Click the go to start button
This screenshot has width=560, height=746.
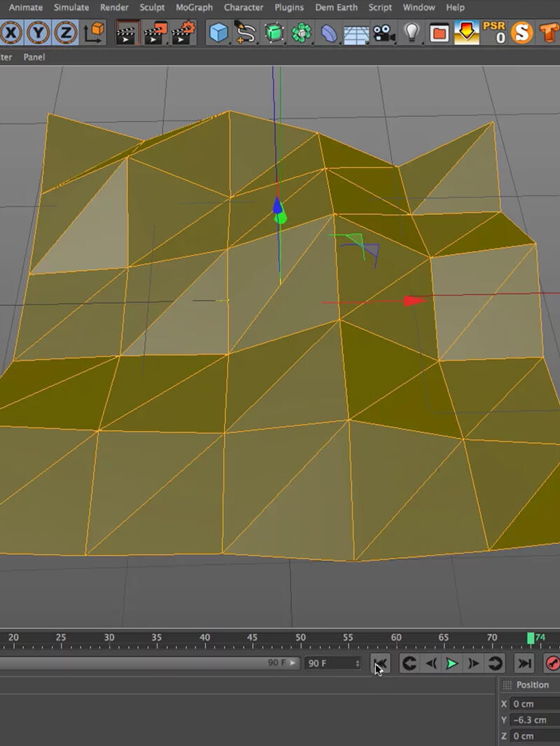379,663
